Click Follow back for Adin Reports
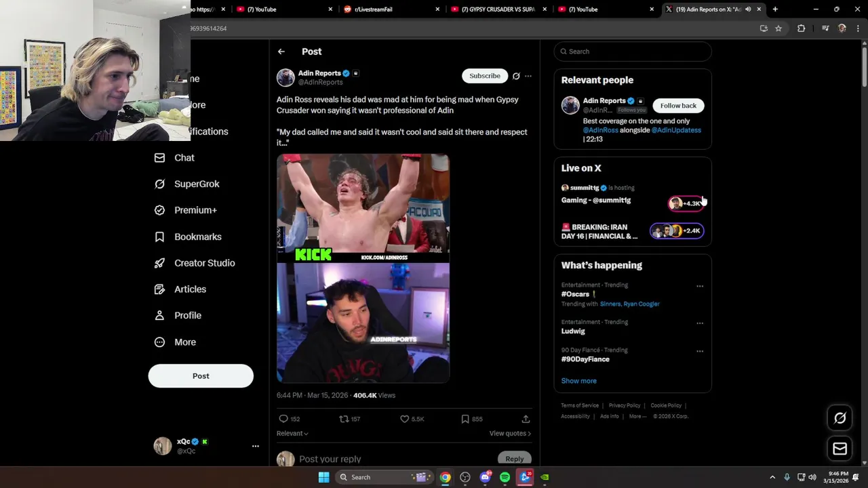Image resolution: width=868 pixels, height=488 pixels. [x=678, y=106]
